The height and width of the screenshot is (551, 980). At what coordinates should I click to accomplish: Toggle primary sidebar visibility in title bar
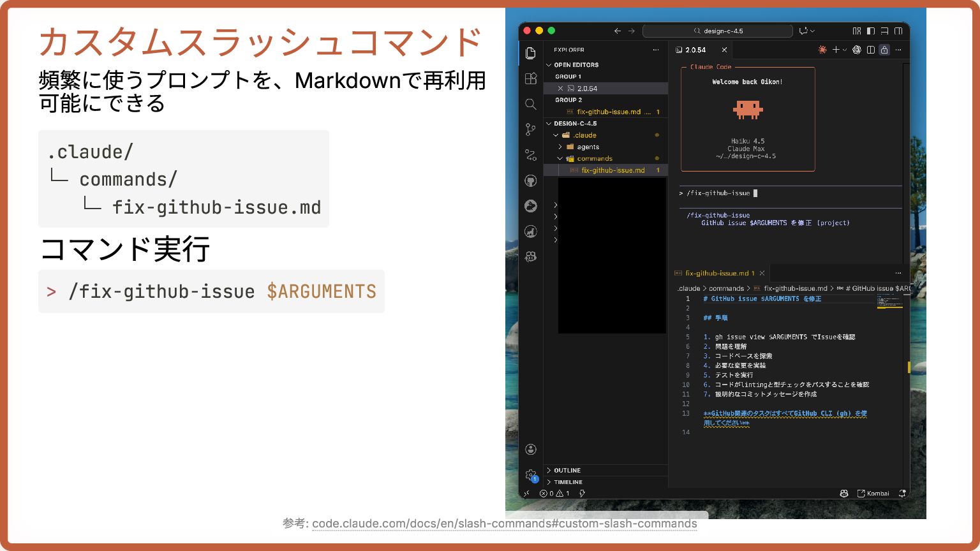871,31
